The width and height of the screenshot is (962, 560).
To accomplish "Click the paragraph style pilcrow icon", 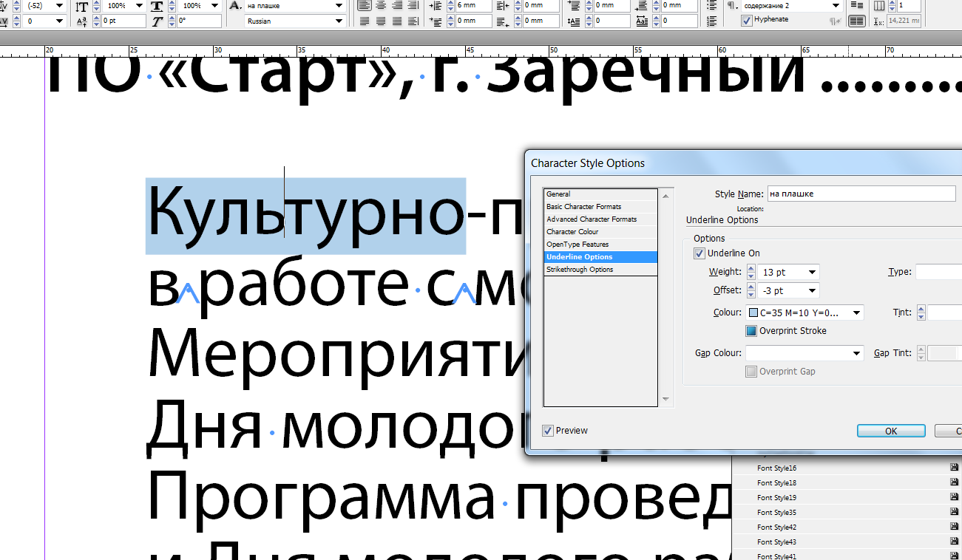I will tap(732, 6).
